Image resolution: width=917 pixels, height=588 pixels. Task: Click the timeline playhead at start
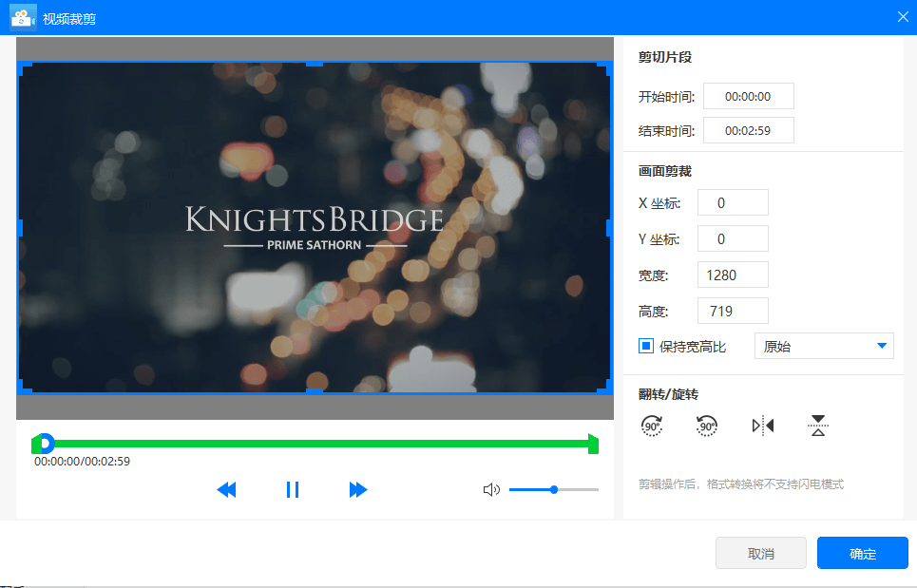click(x=45, y=444)
